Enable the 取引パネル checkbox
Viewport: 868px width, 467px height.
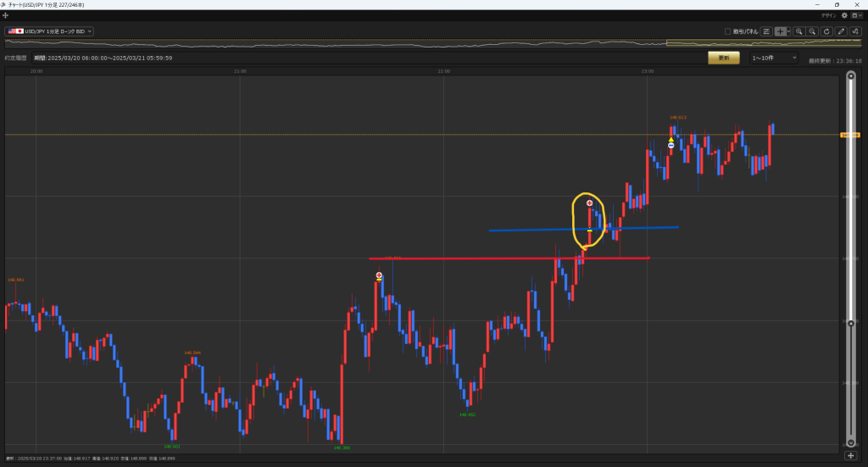click(x=728, y=31)
